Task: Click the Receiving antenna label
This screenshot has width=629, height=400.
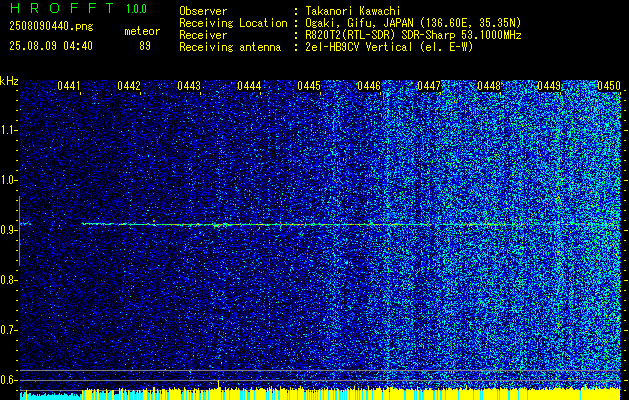Action: [x=230, y=47]
